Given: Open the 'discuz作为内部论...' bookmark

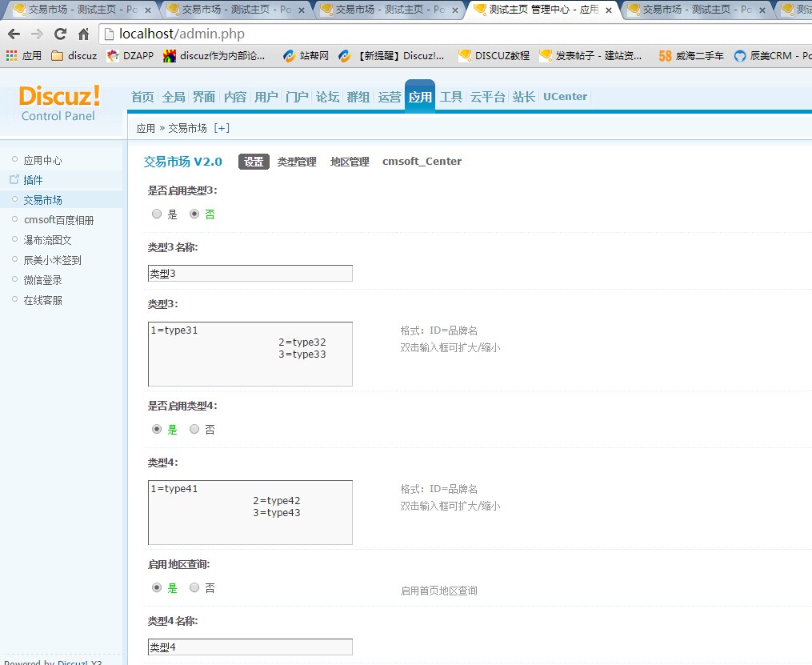Looking at the screenshot, I should click(214, 55).
